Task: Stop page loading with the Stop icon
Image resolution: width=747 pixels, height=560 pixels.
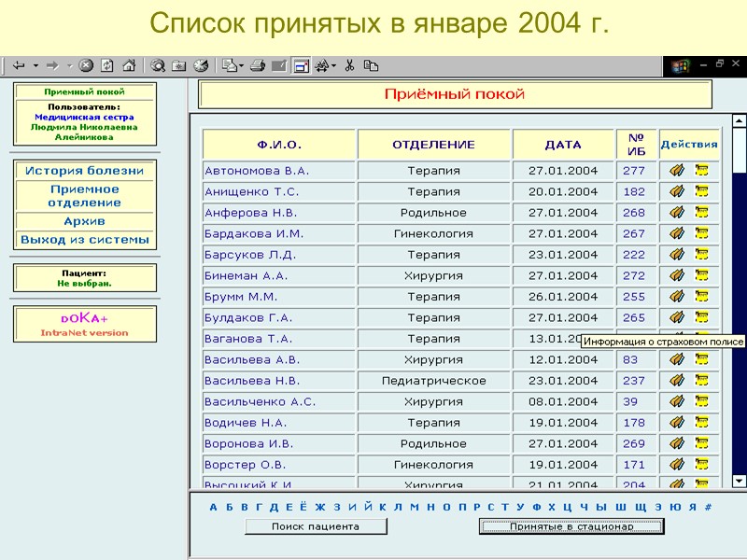Action: pos(86,65)
